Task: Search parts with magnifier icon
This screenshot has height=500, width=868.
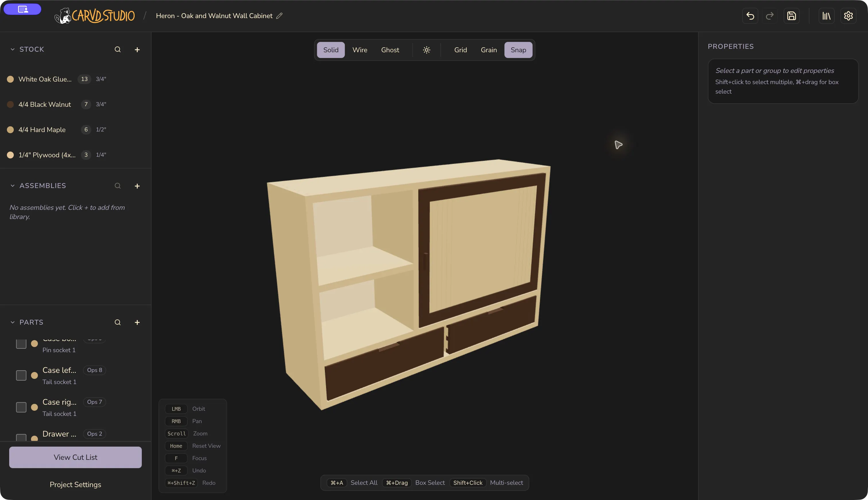Action: click(117, 322)
